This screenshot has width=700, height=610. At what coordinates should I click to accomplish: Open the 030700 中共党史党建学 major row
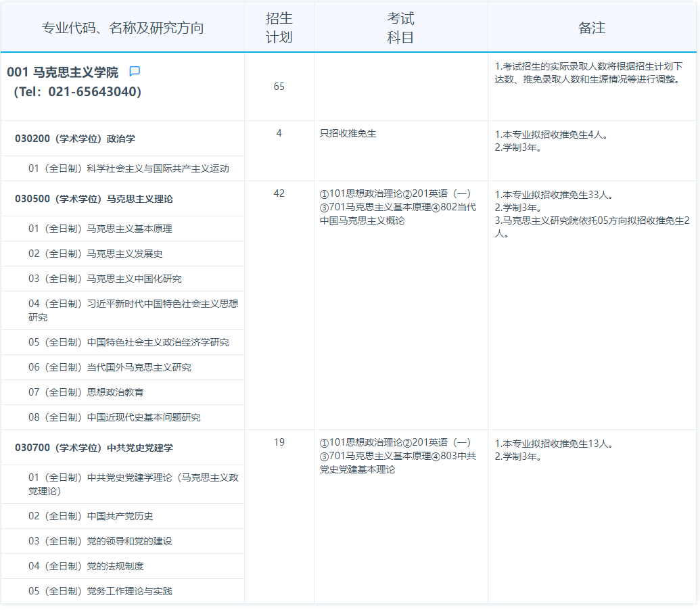coord(94,448)
